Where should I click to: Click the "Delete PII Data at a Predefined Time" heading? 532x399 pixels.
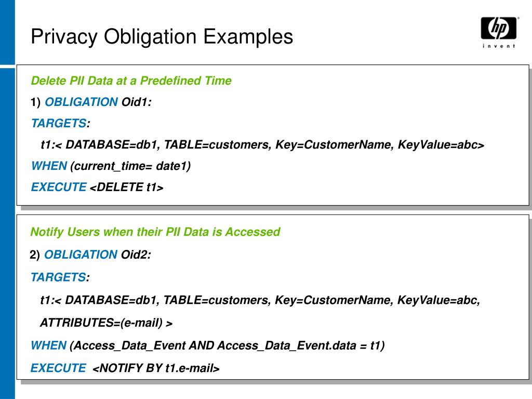tap(131, 81)
